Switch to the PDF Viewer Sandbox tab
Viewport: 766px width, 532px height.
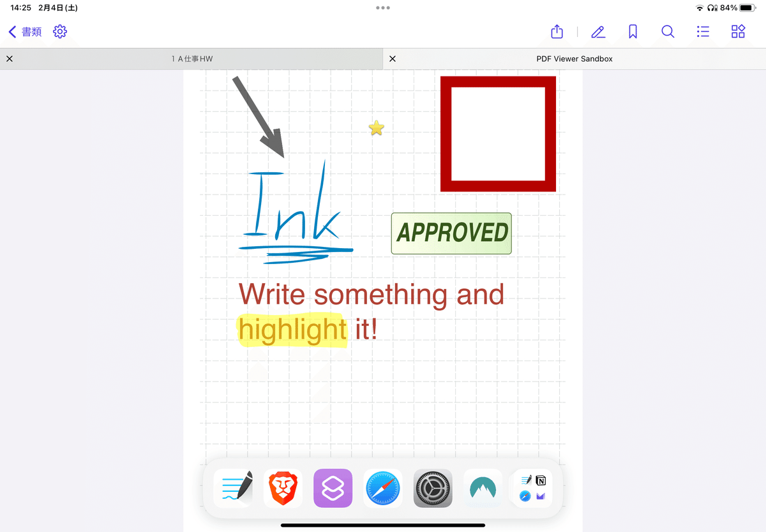point(574,58)
